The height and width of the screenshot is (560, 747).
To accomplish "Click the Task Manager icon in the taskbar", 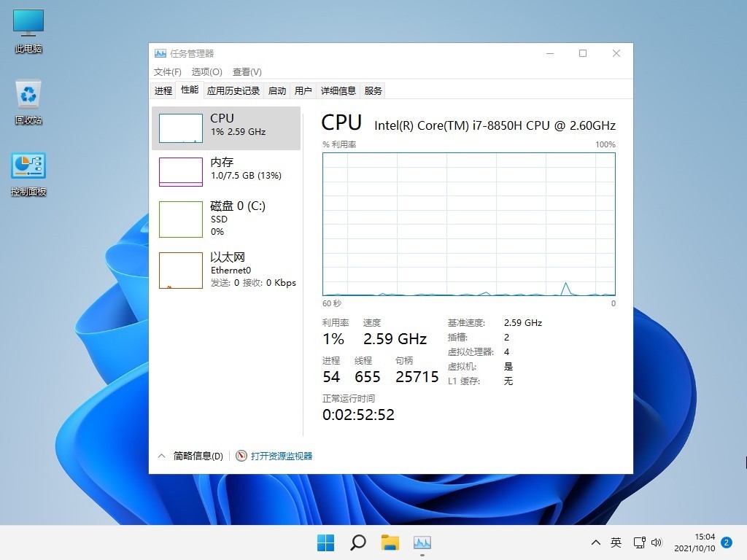I will (423, 542).
